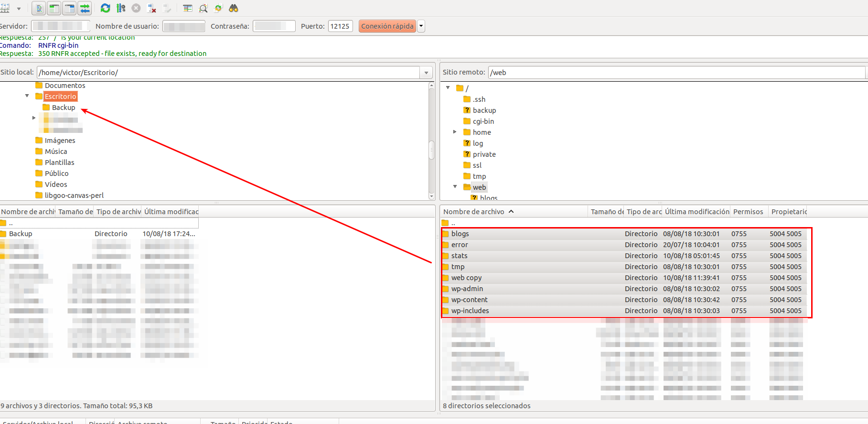Image resolution: width=868 pixels, height=424 pixels.
Task: Select the Backup row in local list
Action: [x=99, y=234]
